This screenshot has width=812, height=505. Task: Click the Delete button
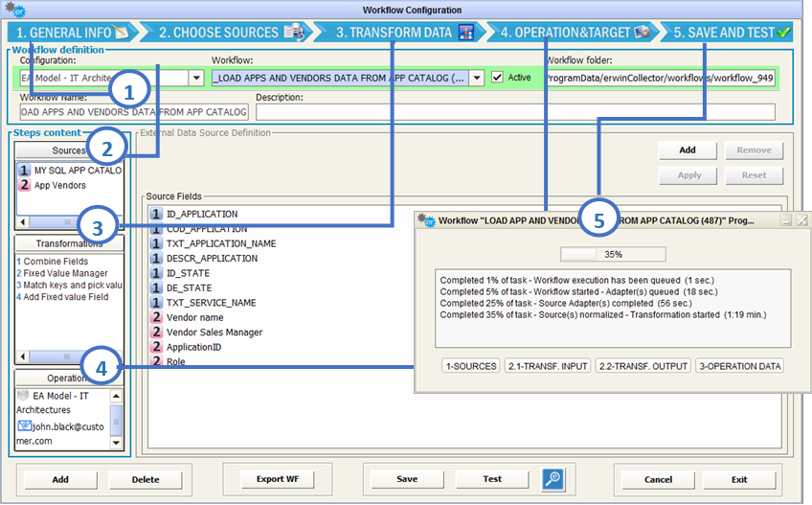pyautogui.click(x=146, y=479)
